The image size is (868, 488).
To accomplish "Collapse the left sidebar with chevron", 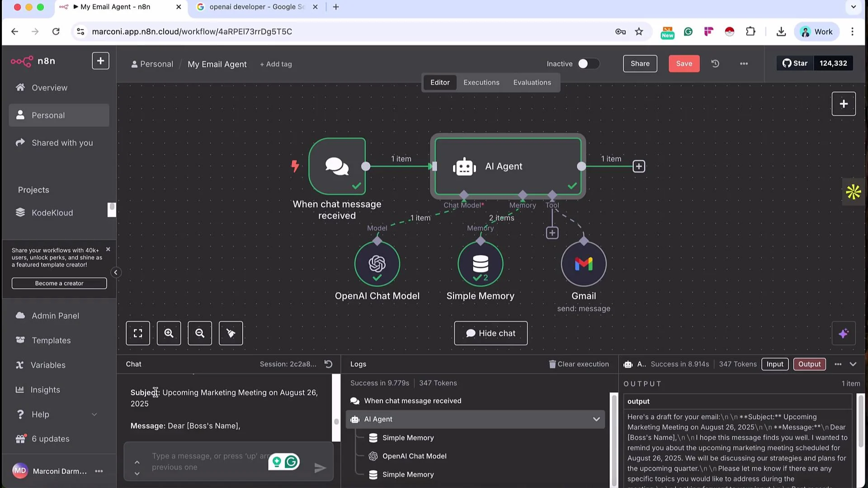I will tap(116, 272).
